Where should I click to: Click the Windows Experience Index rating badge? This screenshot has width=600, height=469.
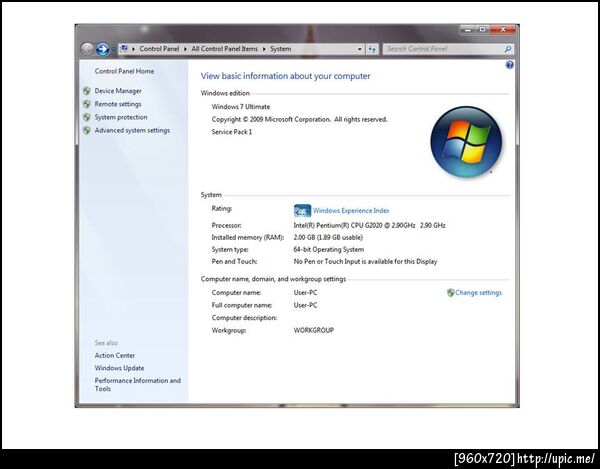302,210
